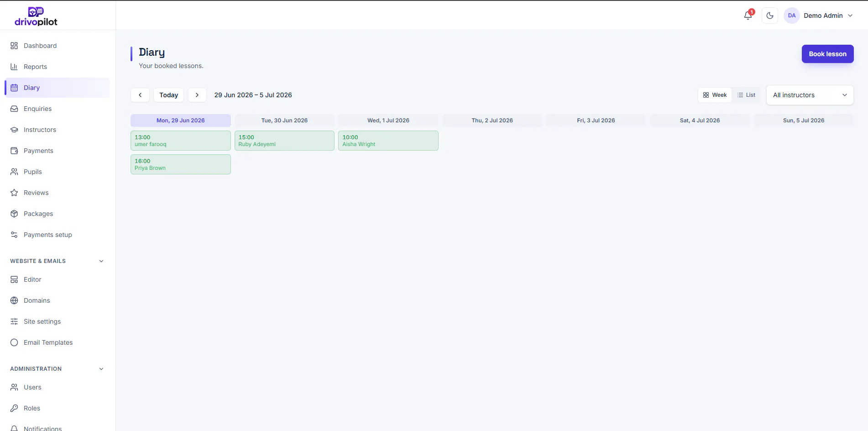Screen dimensions: 868x431
Task: Open 10:00 Aisha Wright lesson
Action: click(388, 141)
